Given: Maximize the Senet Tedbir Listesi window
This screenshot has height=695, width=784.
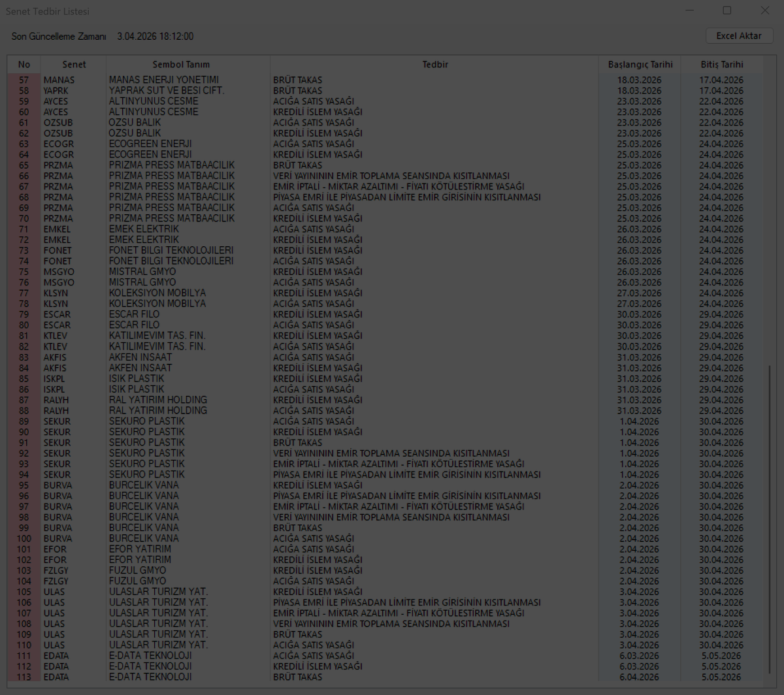Looking at the screenshot, I should 727,10.
